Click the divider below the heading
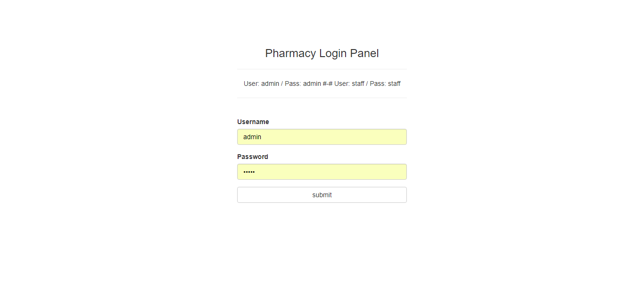This screenshot has width=644, height=301. click(x=322, y=68)
